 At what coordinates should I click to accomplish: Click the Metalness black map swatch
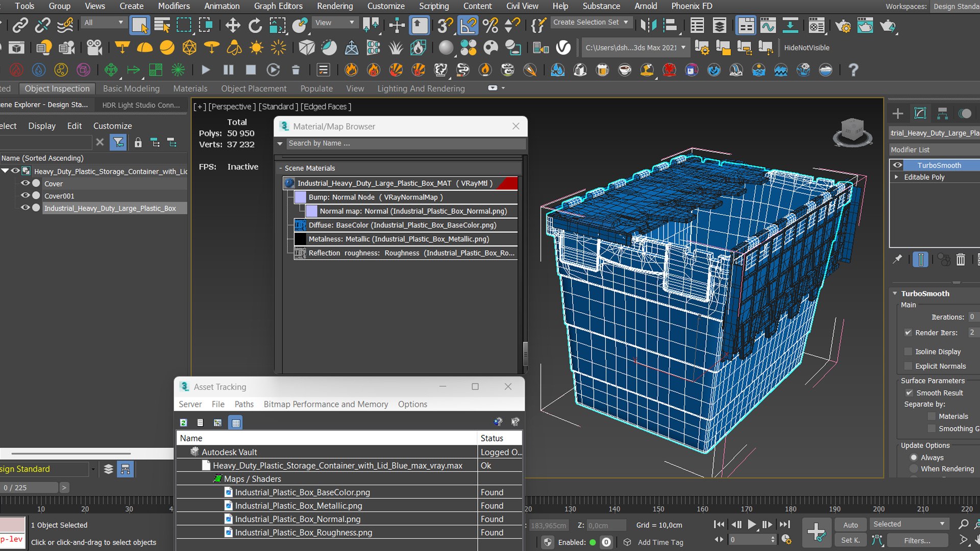coord(301,239)
